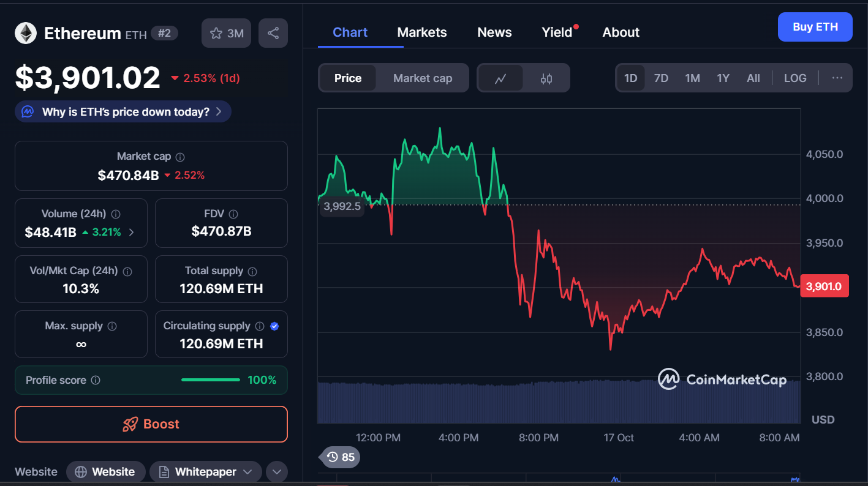Open Why is ETH's price down today

click(x=123, y=112)
